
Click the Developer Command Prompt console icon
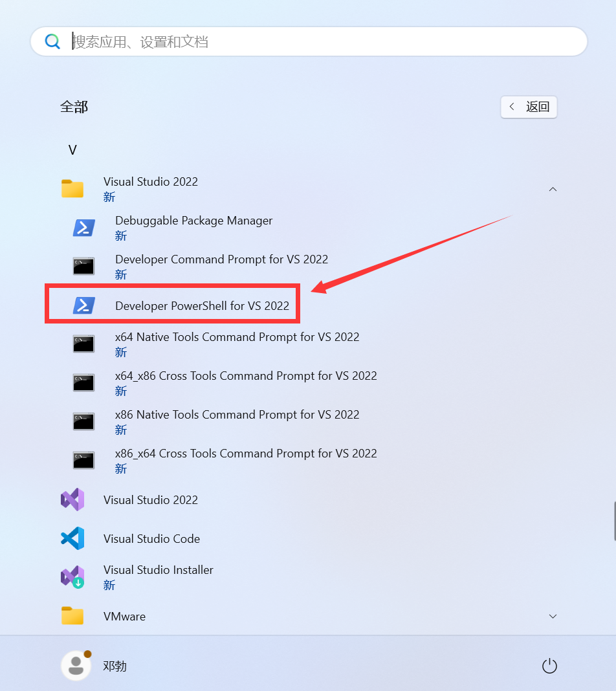coord(83,266)
